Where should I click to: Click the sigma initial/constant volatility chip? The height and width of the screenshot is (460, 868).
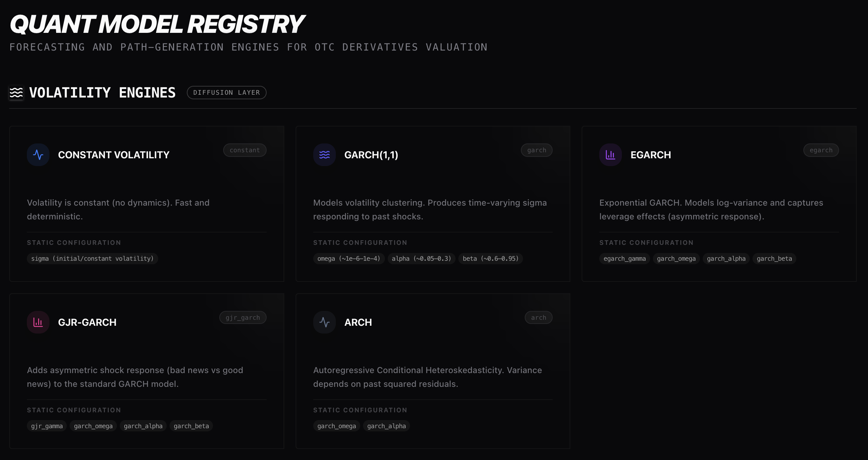coord(92,259)
